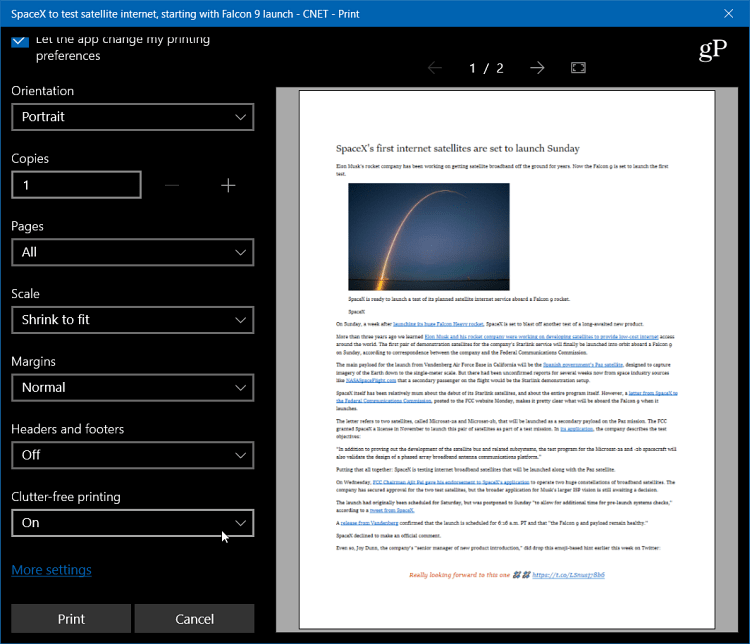The height and width of the screenshot is (644, 750).
Task: Click the Print button
Action: (71, 619)
